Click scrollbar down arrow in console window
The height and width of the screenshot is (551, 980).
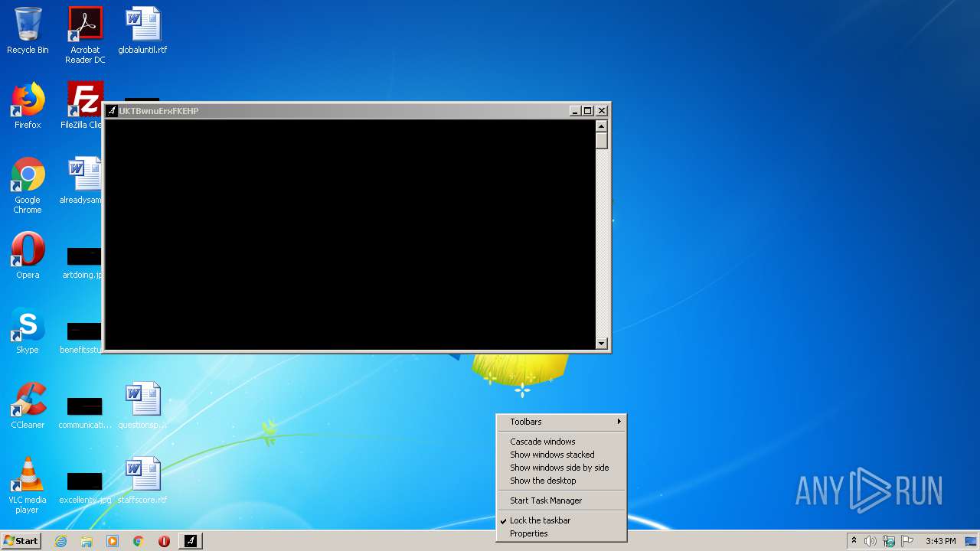602,344
